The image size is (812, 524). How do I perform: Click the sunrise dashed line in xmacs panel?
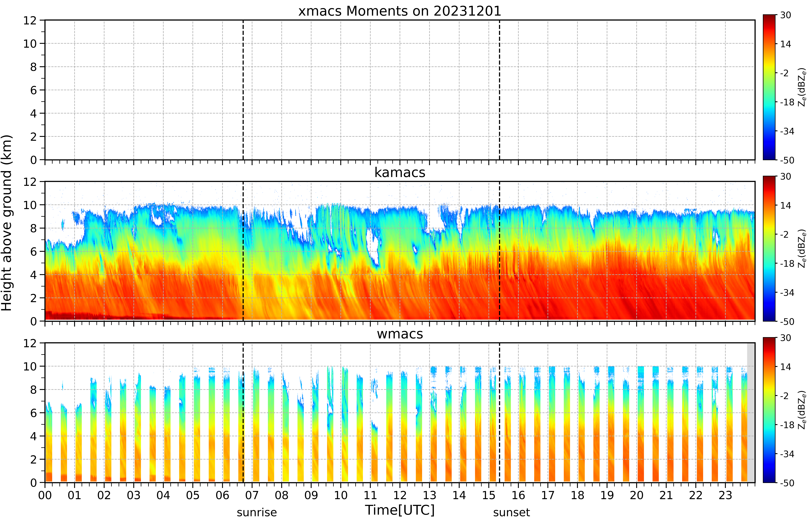[243, 90]
